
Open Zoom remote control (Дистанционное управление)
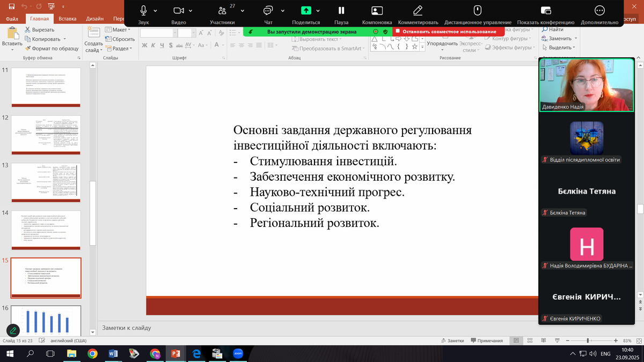point(478,10)
